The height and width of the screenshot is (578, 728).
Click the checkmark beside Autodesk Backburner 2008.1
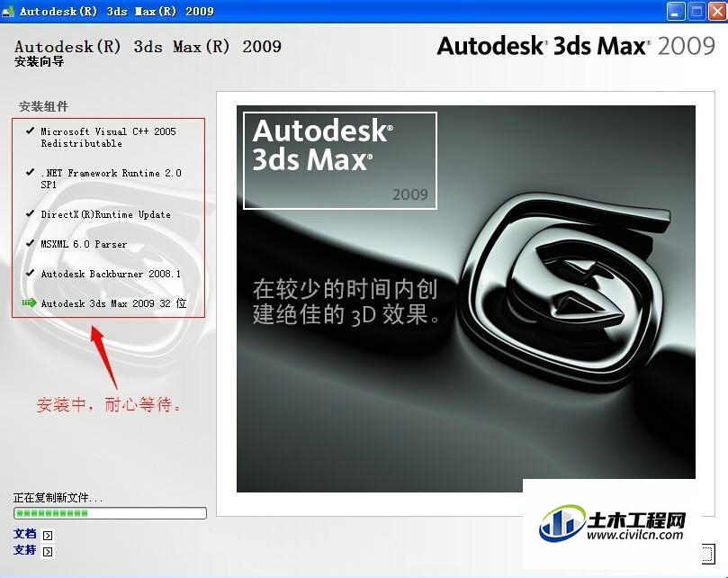pos(31,273)
